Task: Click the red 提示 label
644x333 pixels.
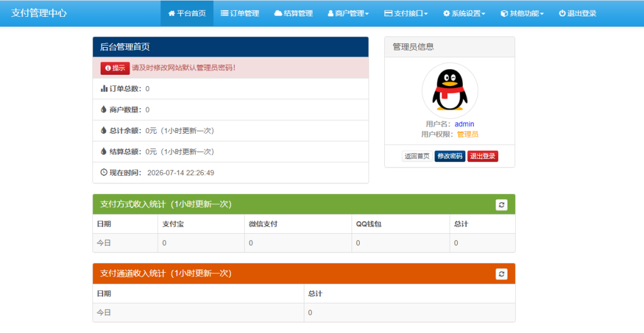Action: pos(115,68)
